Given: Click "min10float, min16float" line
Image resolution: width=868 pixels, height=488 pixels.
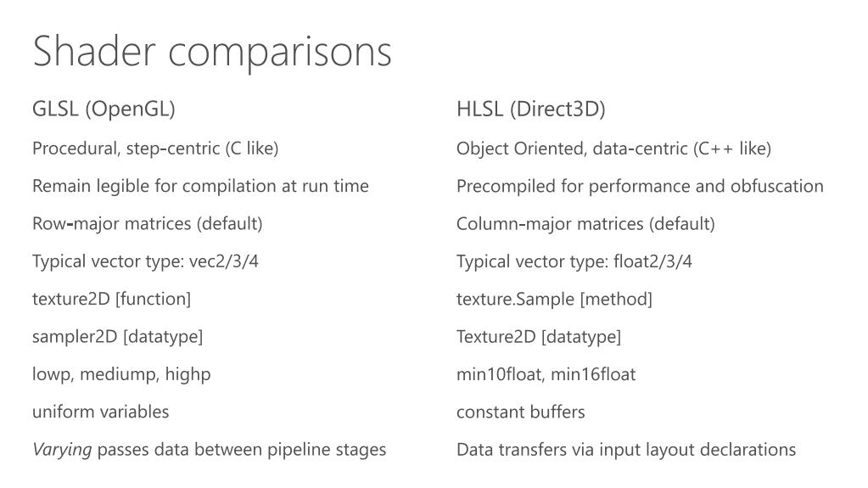Looking at the screenshot, I should click(x=546, y=374).
